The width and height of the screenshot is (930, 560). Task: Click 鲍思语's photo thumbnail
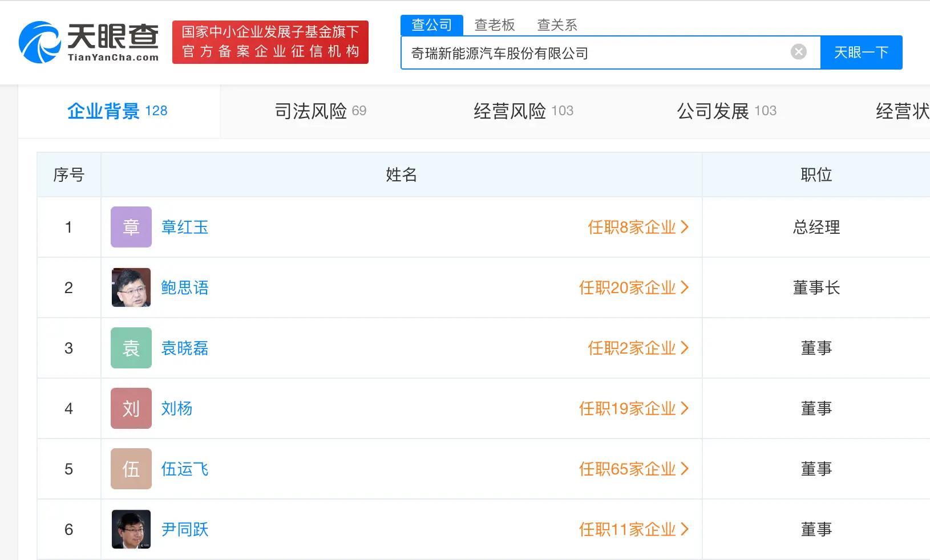coord(131,287)
